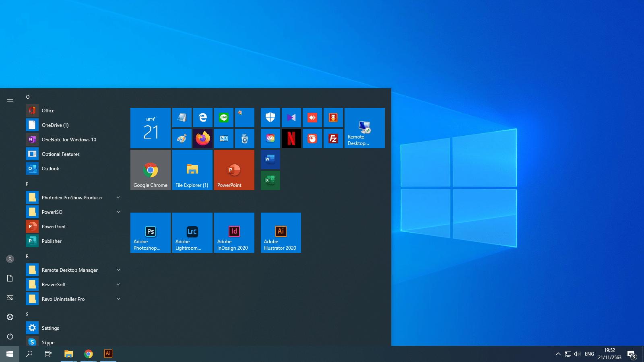Switch the ENG input language indicator
Viewport: 644px width, 362px height.
pos(589,354)
